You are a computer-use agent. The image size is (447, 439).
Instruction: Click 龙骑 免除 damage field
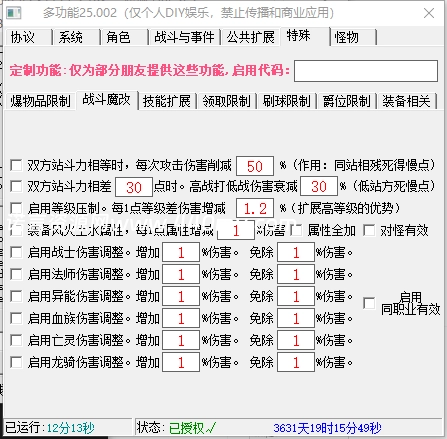(x=296, y=362)
